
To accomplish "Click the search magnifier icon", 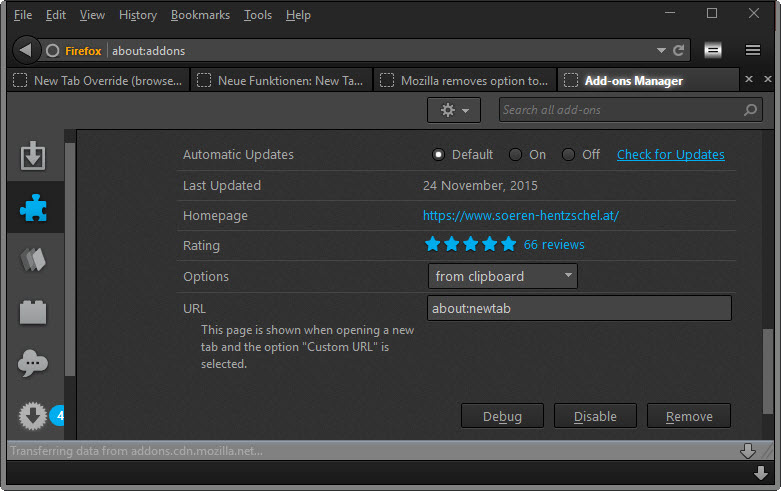I will (750, 110).
